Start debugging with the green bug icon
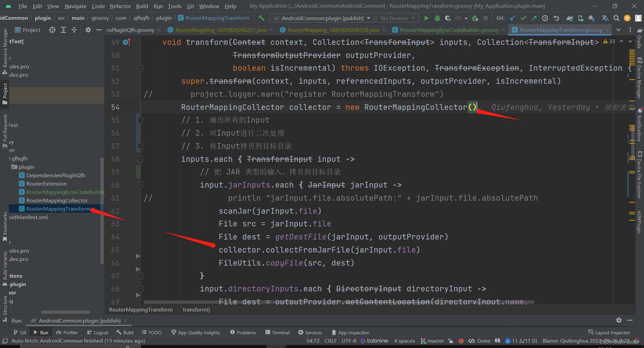The width and height of the screenshot is (644, 348). click(x=437, y=18)
